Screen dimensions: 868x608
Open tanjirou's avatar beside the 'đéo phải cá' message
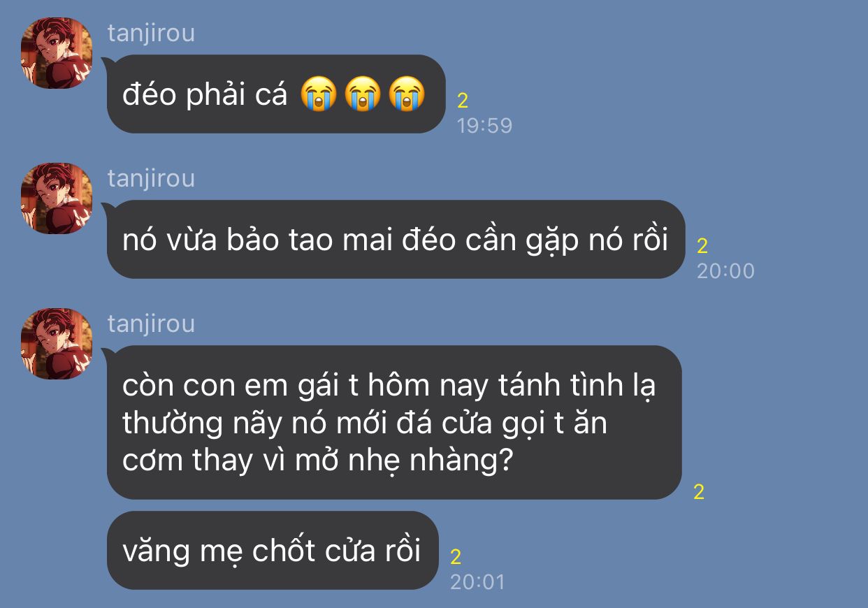pyautogui.click(x=57, y=53)
